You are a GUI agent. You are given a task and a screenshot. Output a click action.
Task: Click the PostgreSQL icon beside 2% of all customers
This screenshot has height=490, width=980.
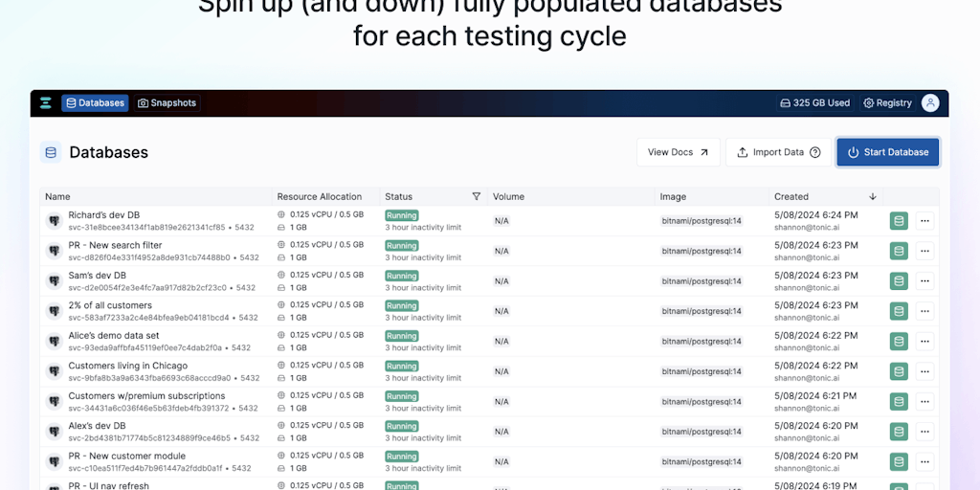click(x=55, y=311)
